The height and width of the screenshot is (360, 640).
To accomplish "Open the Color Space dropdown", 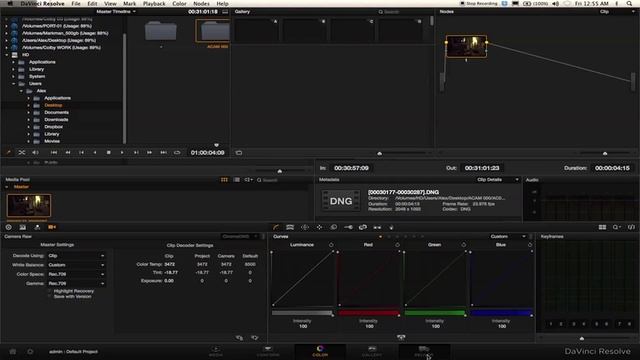I will (76, 274).
